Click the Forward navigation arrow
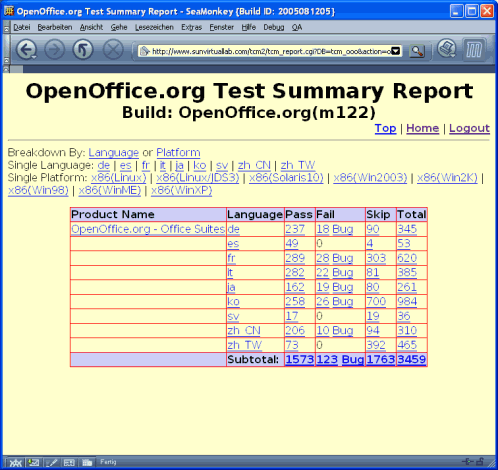Viewport: 498px width, 470px height. point(54,50)
